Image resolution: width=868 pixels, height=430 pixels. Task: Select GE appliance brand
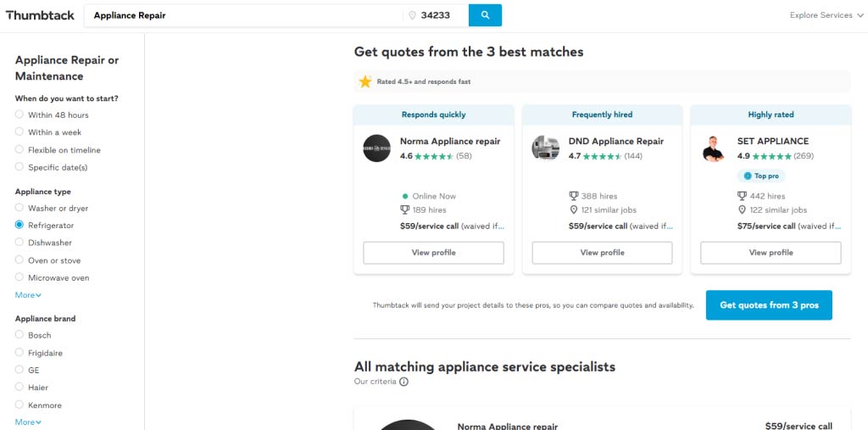pyautogui.click(x=19, y=370)
